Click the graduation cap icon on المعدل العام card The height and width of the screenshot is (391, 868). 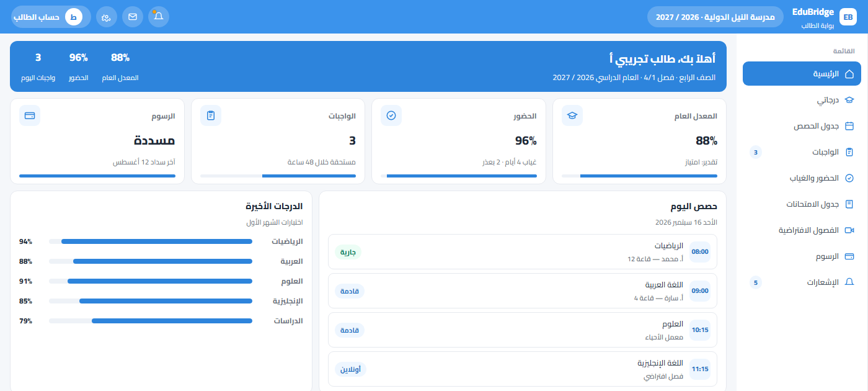pos(572,115)
